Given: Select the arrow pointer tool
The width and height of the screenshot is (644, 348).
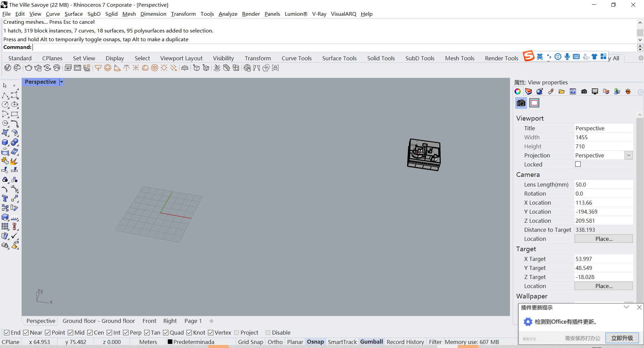Looking at the screenshot, I should point(5,86).
